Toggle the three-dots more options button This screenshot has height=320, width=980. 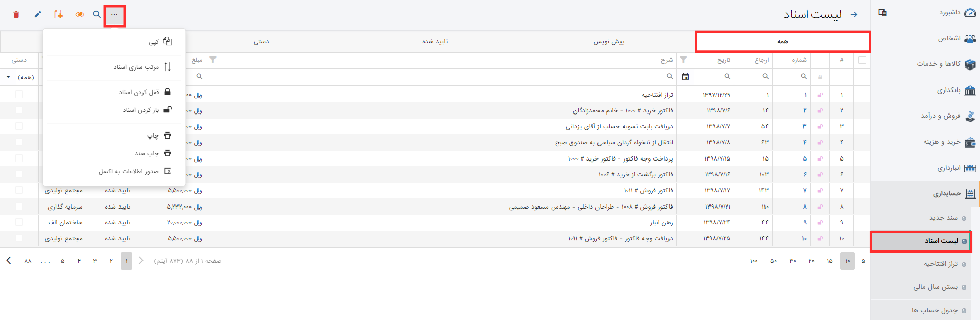(114, 15)
